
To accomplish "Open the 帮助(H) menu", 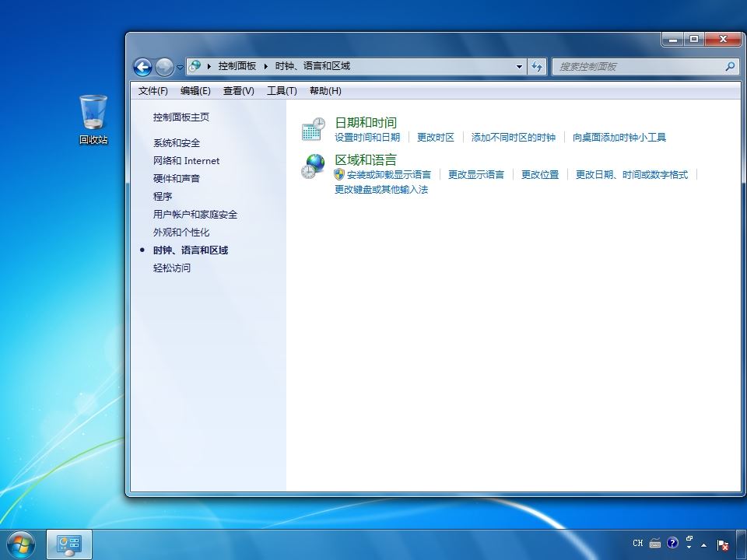I will click(325, 90).
